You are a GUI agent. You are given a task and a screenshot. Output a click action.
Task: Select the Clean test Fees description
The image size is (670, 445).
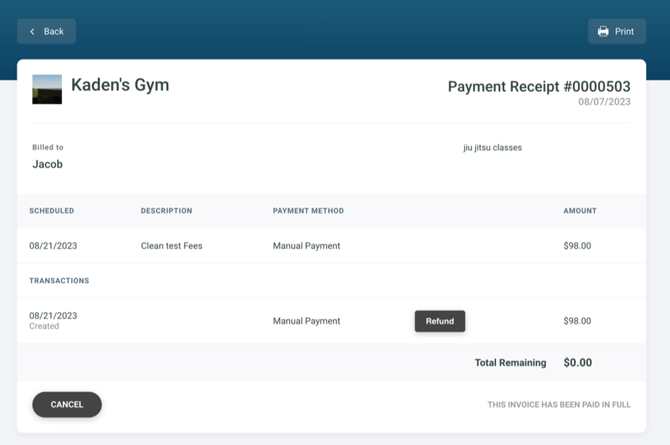pyautogui.click(x=171, y=246)
